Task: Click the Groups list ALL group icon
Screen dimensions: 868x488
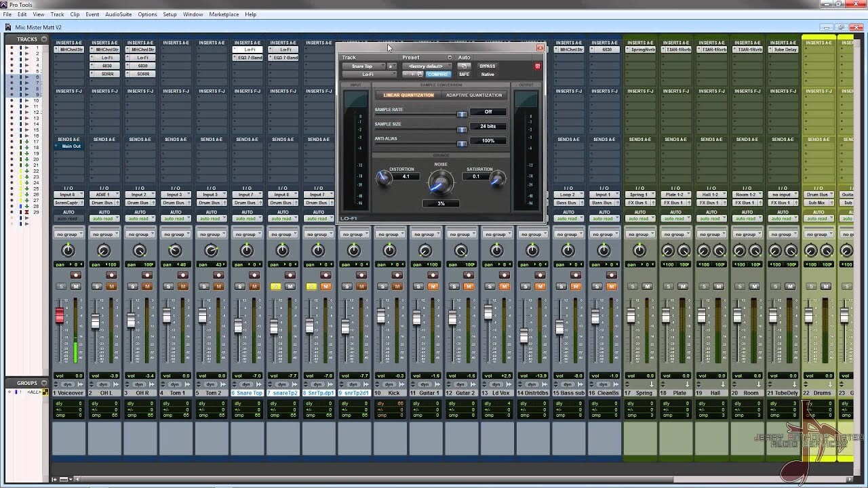Action: (x=45, y=392)
